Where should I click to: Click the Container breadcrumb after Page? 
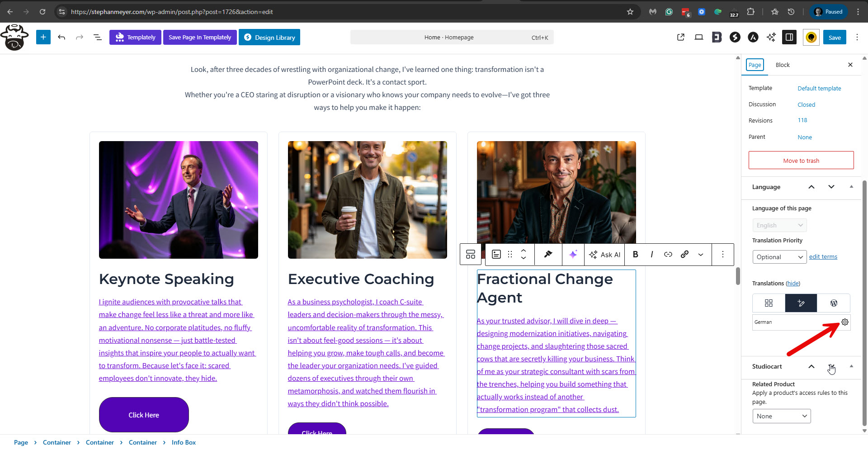point(57,442)
